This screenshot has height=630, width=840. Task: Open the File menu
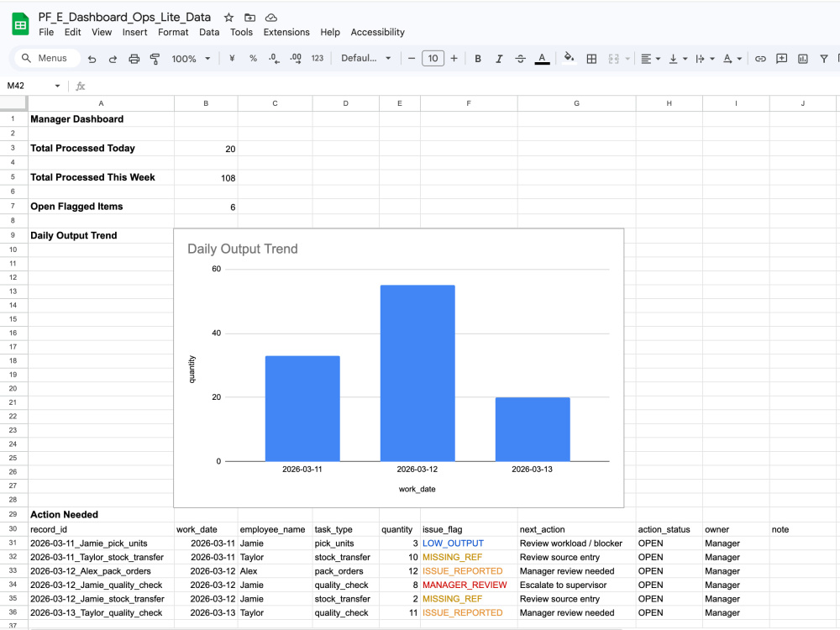[46, 32]
